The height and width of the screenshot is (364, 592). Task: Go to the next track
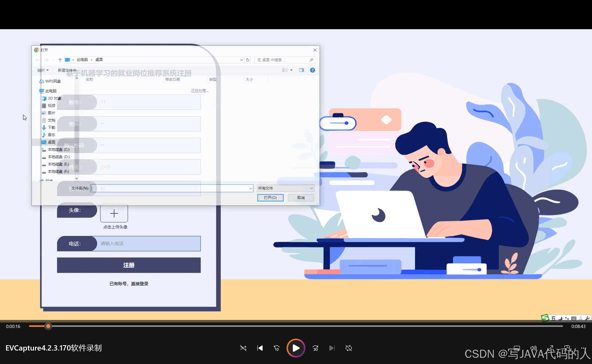coord(332,348)
